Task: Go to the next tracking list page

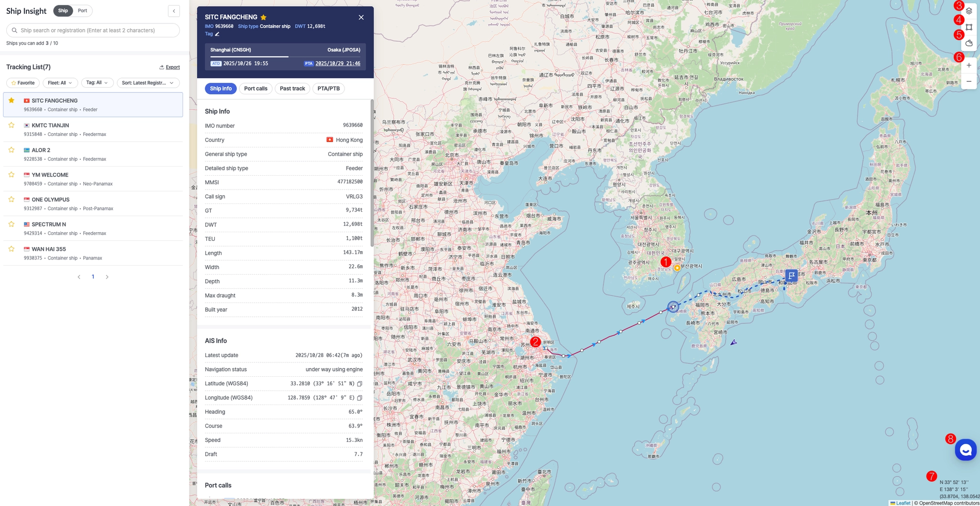Action: 107,277
